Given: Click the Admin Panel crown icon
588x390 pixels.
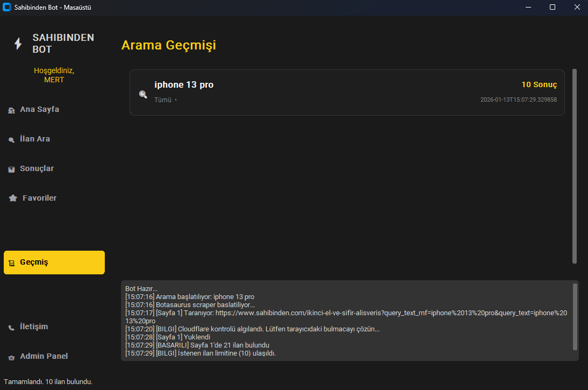Looking at the screenshot, I should tap(12, 357).
